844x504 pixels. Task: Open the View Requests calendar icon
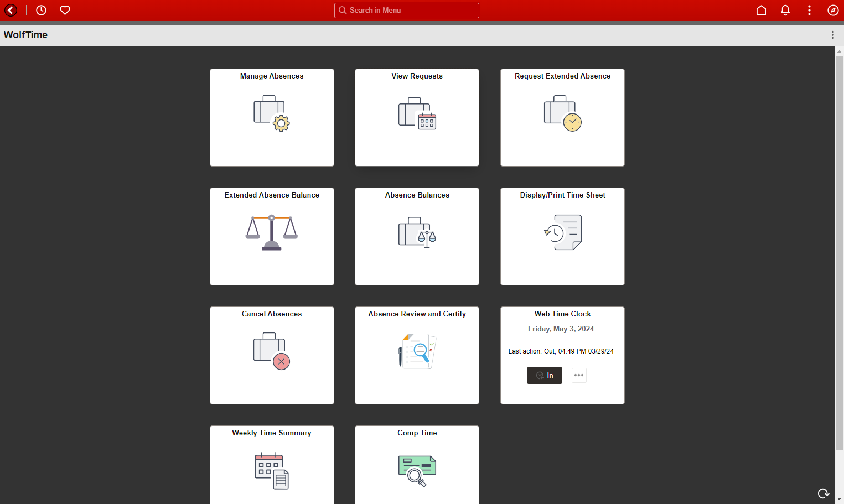coord(417,113)
